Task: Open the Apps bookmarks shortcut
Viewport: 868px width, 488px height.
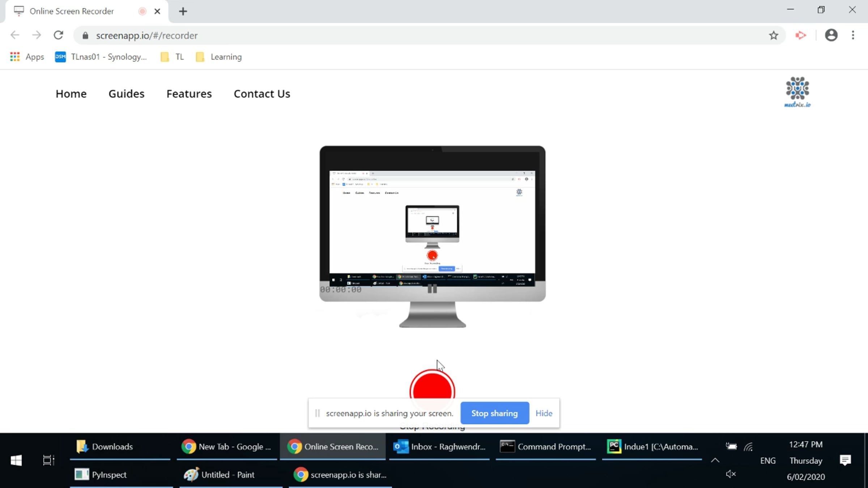Action: pyautogui.click(x=27, y=57)
